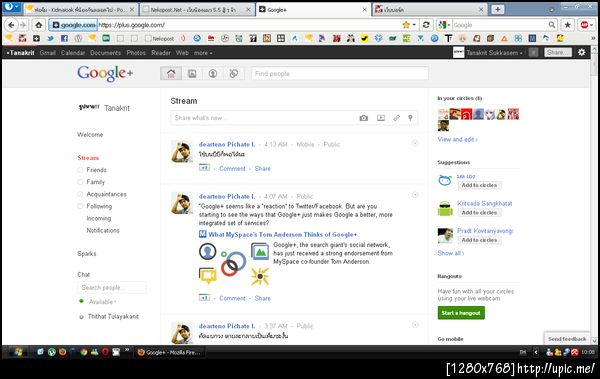
Task: Open options menu on the 4:07 AM post
Action: [415, 195]
